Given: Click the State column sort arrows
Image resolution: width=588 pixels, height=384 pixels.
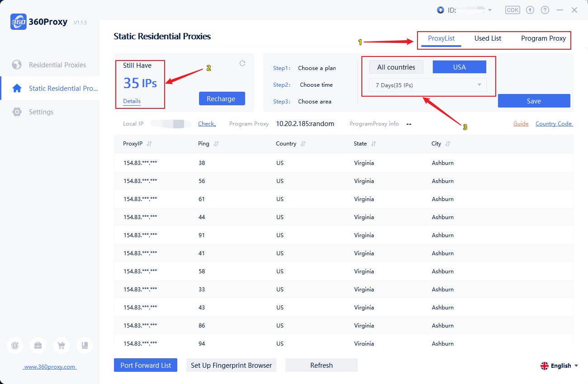Looking at the screenshot, I should click(374, 144).
